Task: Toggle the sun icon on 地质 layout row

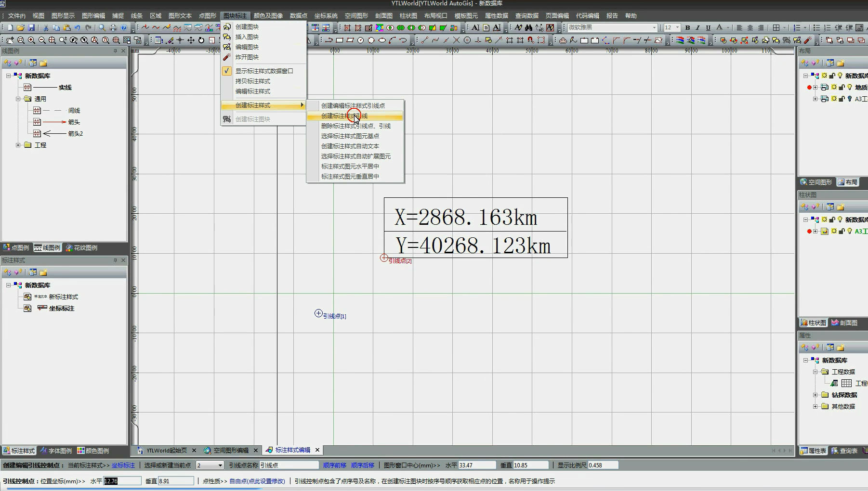Action: click(x=834, y=87)
